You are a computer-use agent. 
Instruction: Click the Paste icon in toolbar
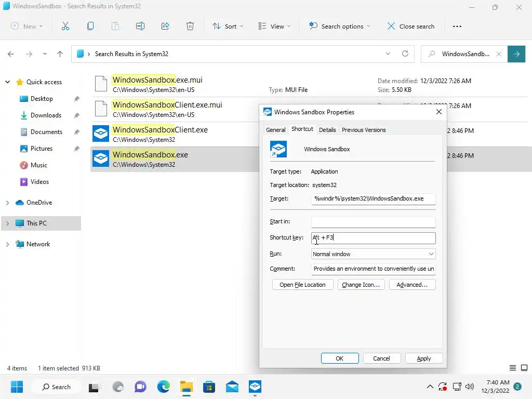tap(115, 26)
